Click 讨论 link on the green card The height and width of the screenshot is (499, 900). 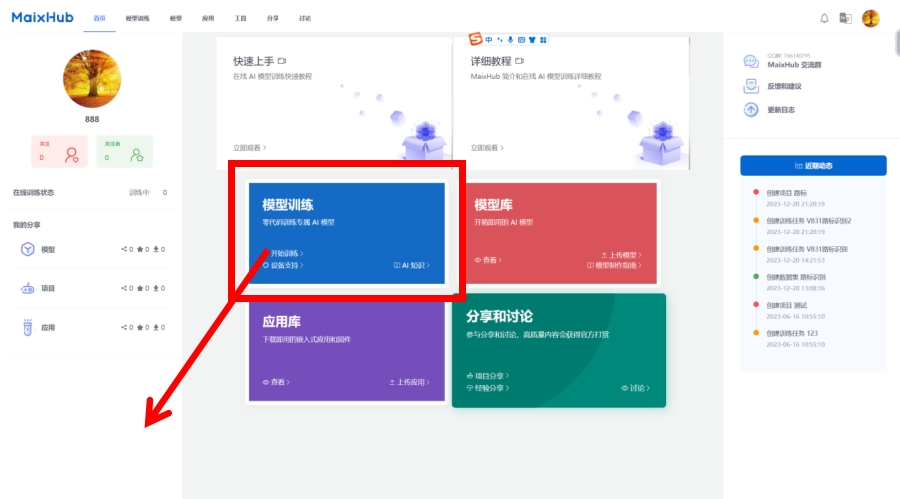635,388
